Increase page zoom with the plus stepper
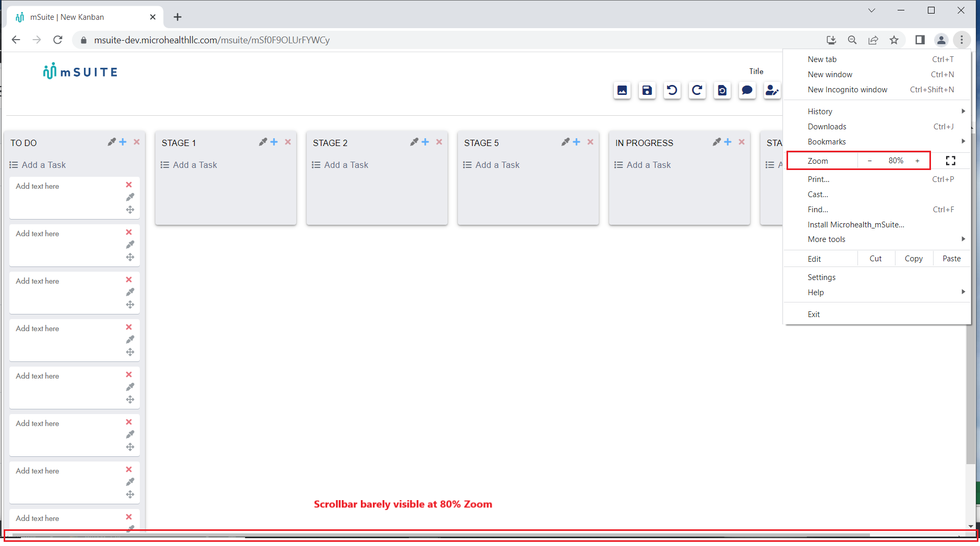The image size is (980, 546). point(917,160)
